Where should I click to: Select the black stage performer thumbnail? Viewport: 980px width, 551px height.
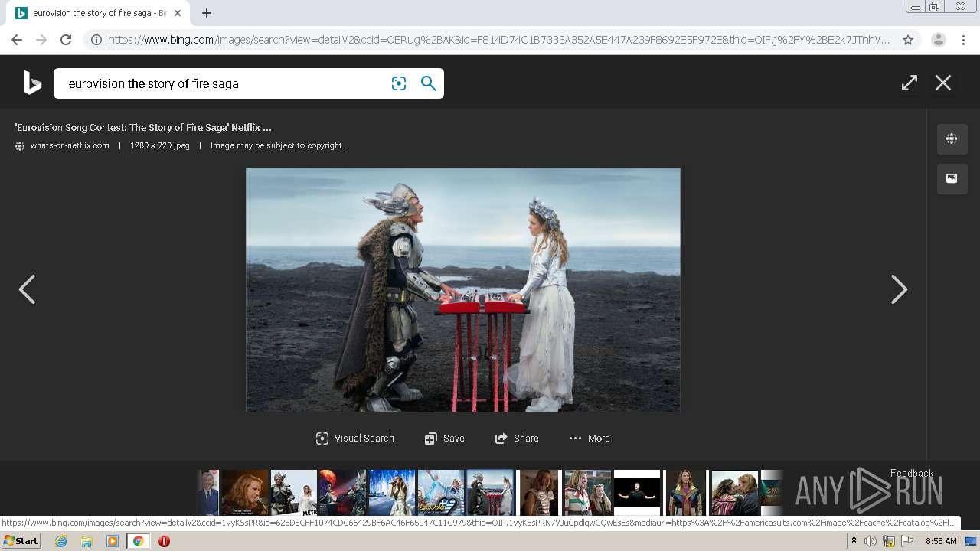(637, 492)
